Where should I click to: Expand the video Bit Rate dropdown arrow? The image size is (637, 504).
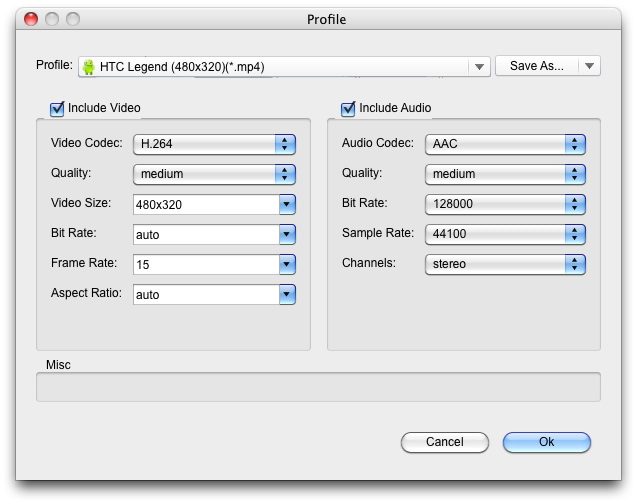[287, 234]
